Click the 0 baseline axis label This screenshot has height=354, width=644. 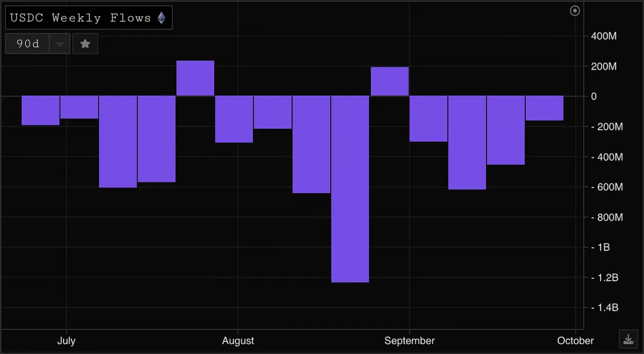pyautogui.click(x=594, y=97)
